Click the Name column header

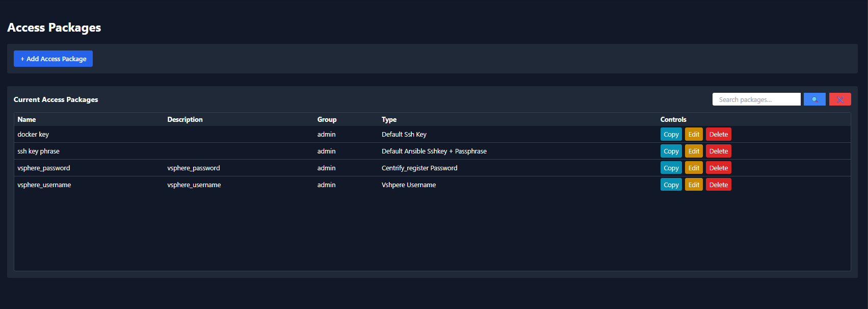pyautogui.click(x=27, y=119)
